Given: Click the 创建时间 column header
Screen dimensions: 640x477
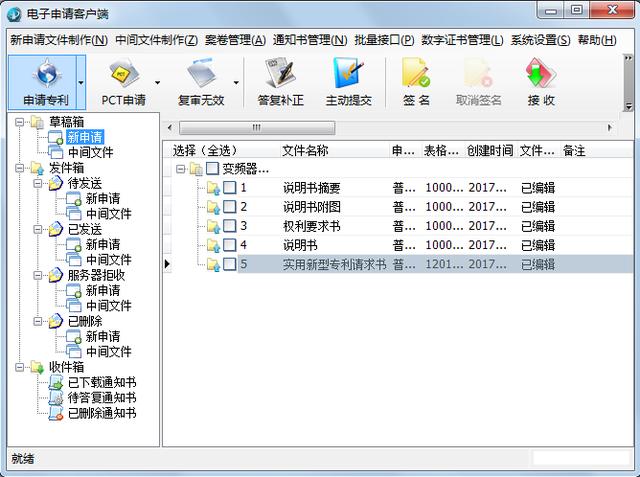Looking at the screenshot, I should tap(490, 151).
